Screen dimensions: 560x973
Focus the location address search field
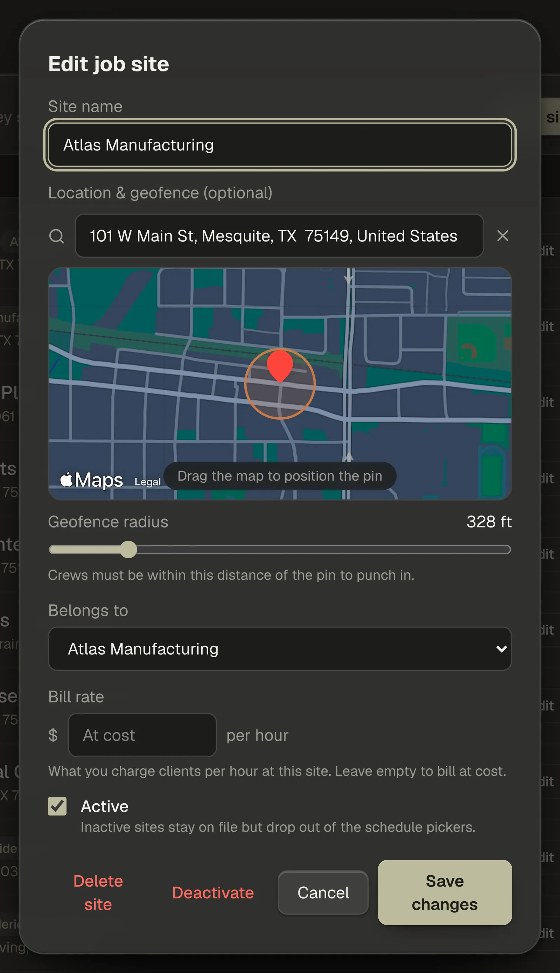(279, 236)
